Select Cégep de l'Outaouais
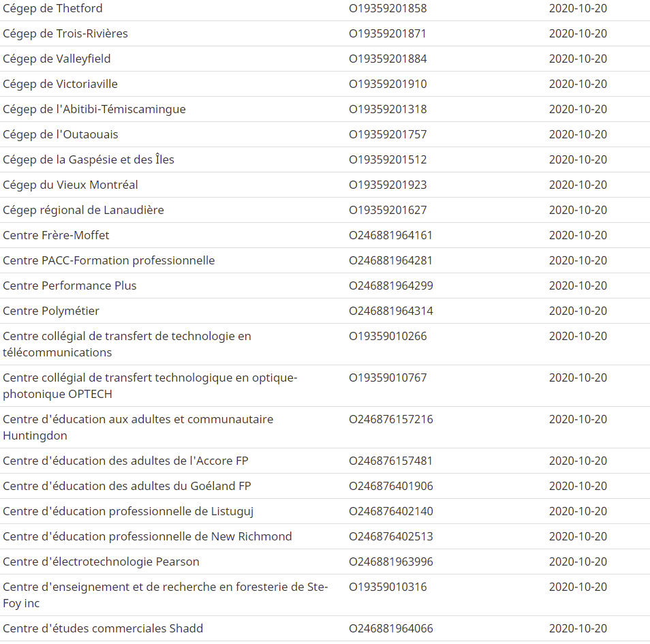Image resolution: width=650 pixels, height=644 pixels. (x=61, y=135)
